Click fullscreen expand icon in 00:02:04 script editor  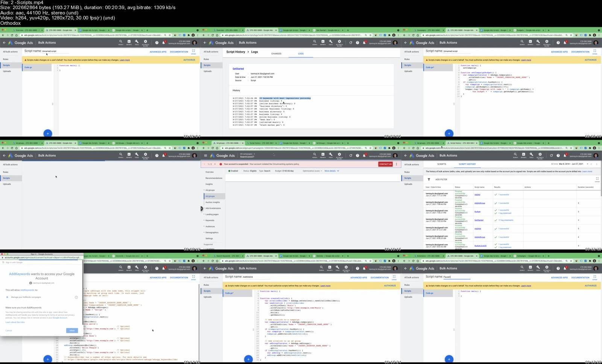[x=193, y=51]
